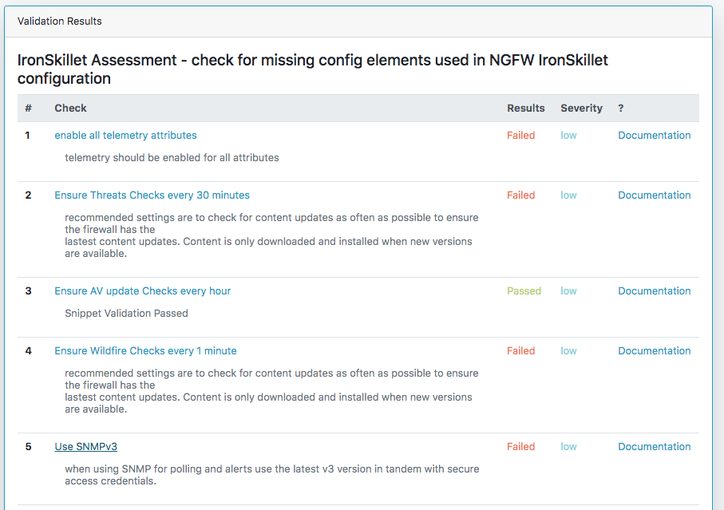This screenshot has height=510, width=724.
Task: Click the '?' column header
Action: tap(621, 108)
